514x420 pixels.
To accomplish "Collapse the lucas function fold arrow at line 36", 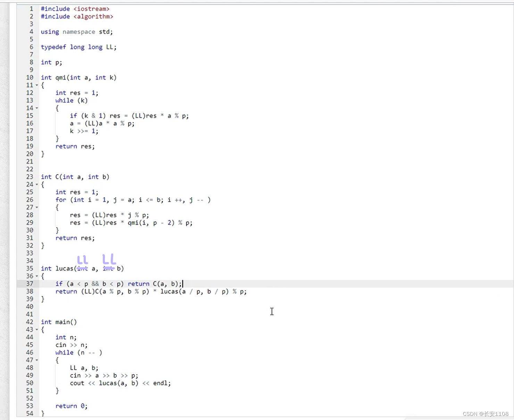I will tap(37, 276).
